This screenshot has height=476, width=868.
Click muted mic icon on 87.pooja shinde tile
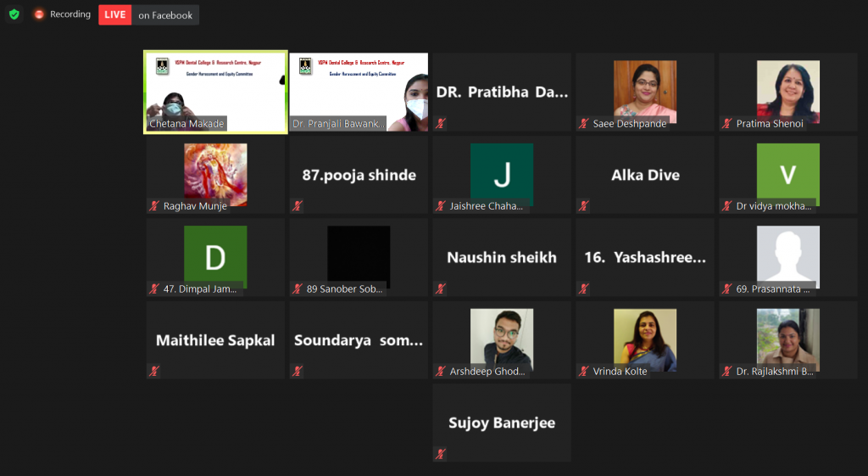click(x=298, y=206)
